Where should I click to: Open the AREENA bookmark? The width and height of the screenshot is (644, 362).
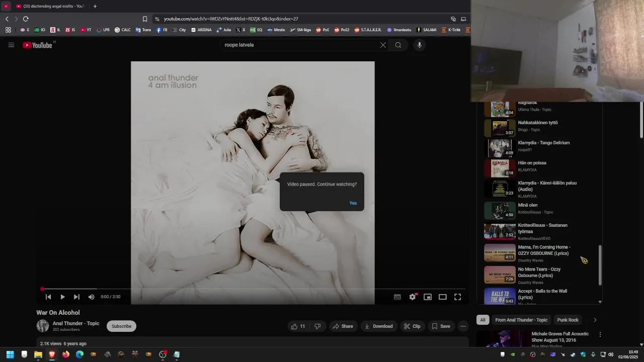pyautogui.click(x=201, y=30)
